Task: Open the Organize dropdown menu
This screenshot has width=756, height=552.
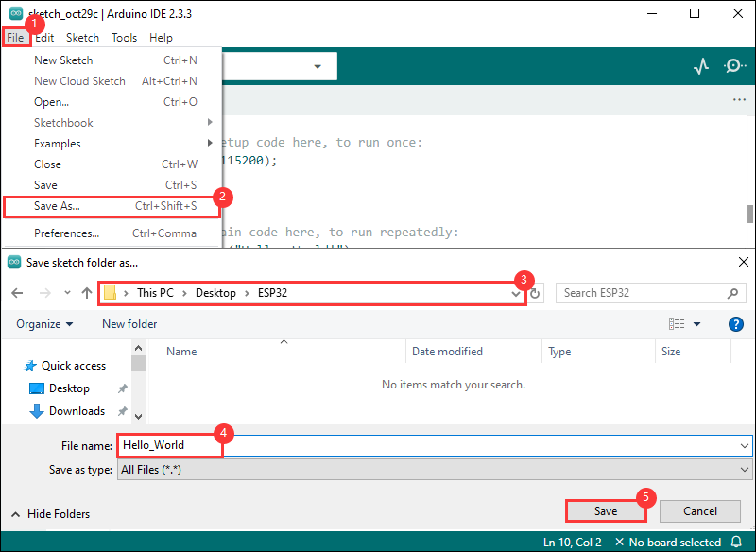Action: (44, 324)
